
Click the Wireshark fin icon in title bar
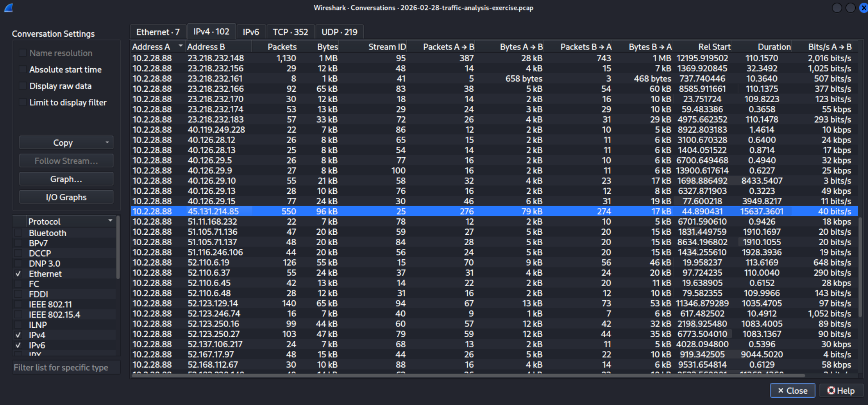tap(9, 8)
